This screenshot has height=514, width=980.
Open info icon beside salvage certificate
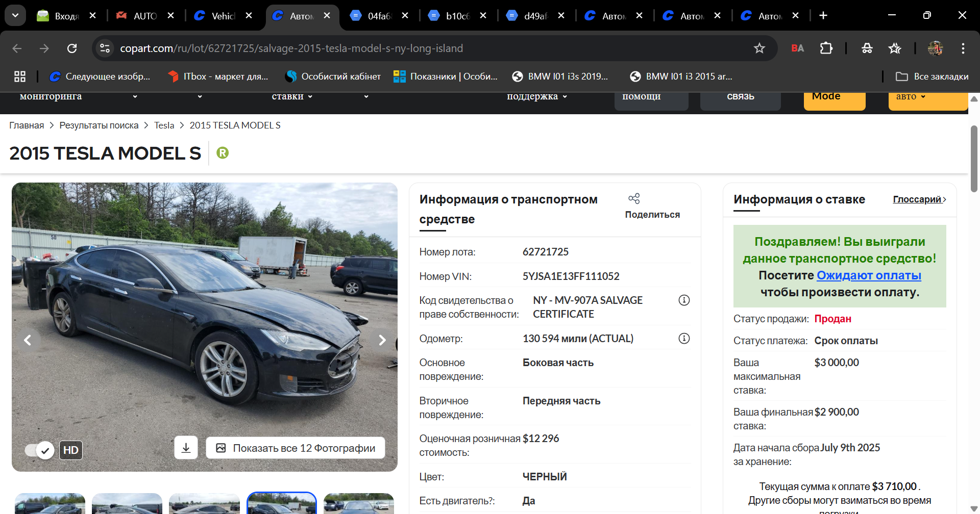pyautogui.click(x=684, y=300)
